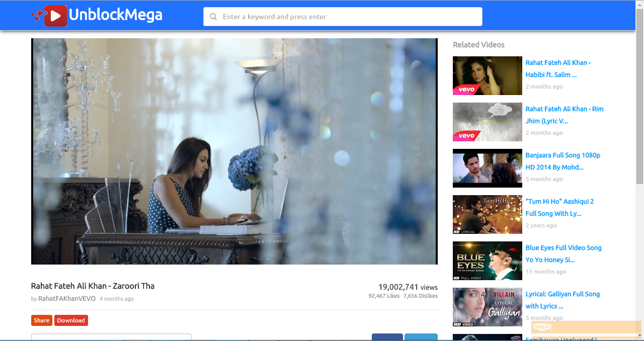Click the 19,002,741 views count

click(408, 287)
